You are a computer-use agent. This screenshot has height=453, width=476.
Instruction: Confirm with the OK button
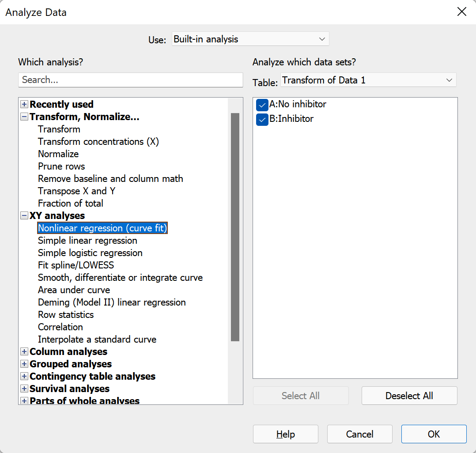point(434,434)
